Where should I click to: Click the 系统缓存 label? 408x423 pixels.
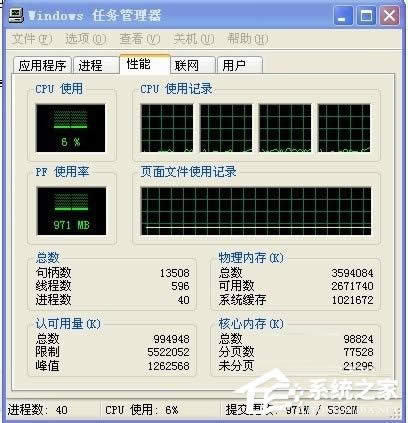242,300
